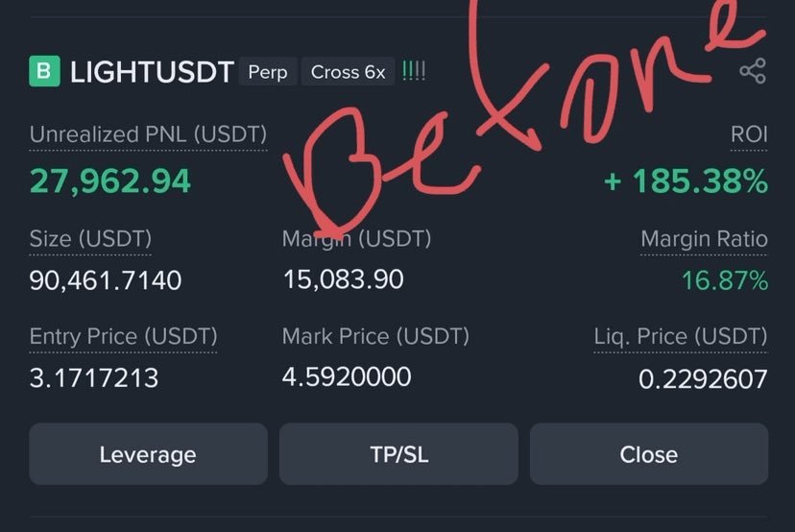The image size is (795, 532).
Task: Tap the share icon
Action: pyautogui.click(x=752, y=71)
